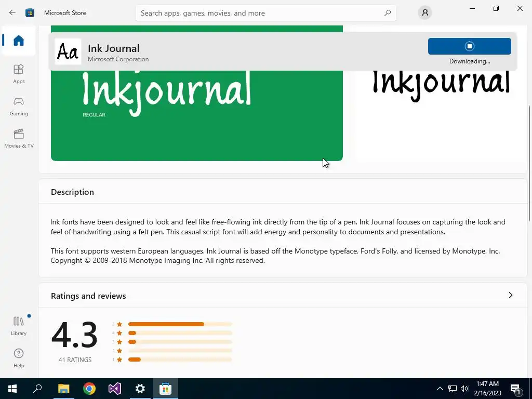The width and height of the screenshot is (532, 399).
Task: Open Visual Studio from taskbar
Action: pos(115,389)
